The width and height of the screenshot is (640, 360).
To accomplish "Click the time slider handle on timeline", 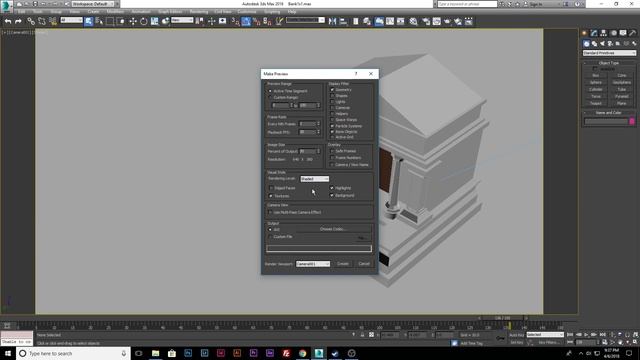I will click(x=502, y=318).
